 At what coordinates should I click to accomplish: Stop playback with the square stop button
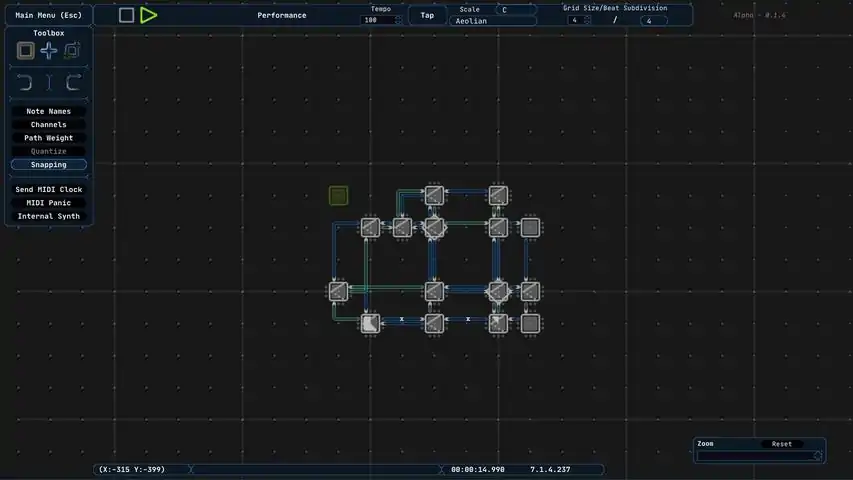(126, 15)
